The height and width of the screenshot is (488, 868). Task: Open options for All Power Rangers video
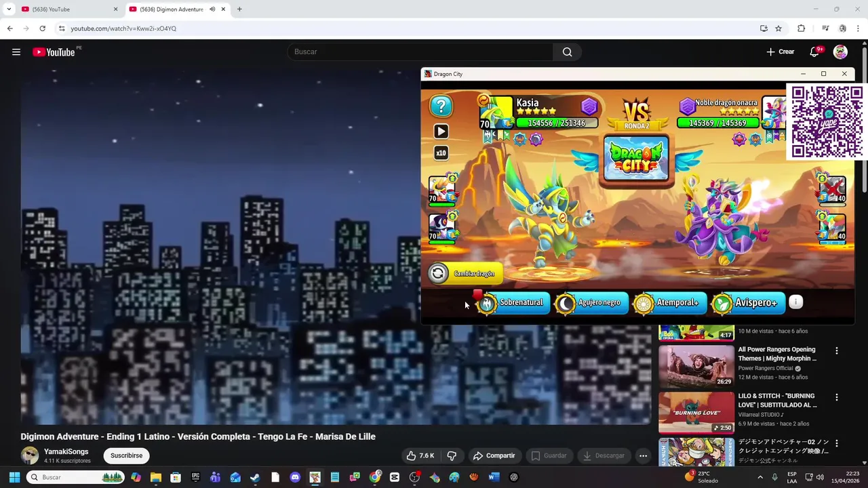click(x=836, y=350)
